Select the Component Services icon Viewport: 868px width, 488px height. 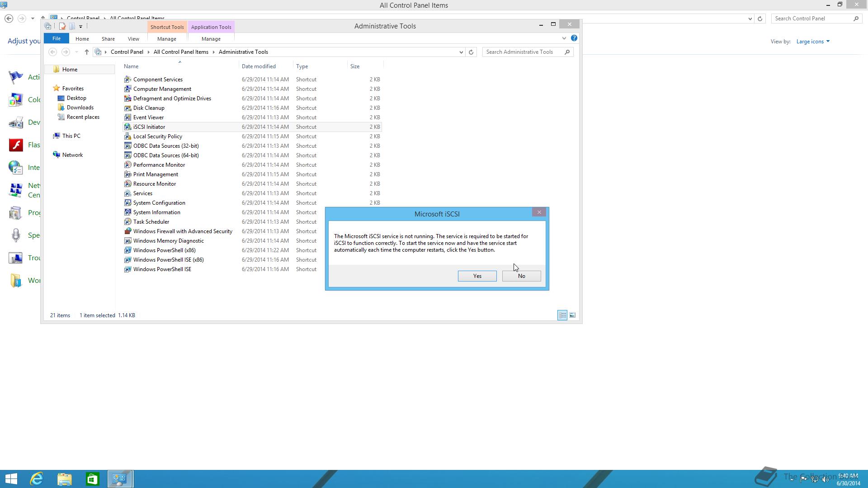coord(128,80)
